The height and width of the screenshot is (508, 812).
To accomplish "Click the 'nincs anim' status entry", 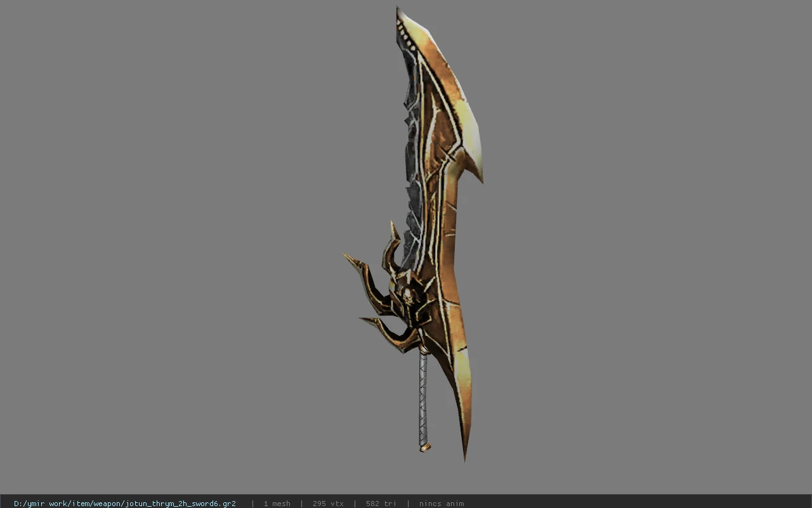I will [x=442, y=504].
